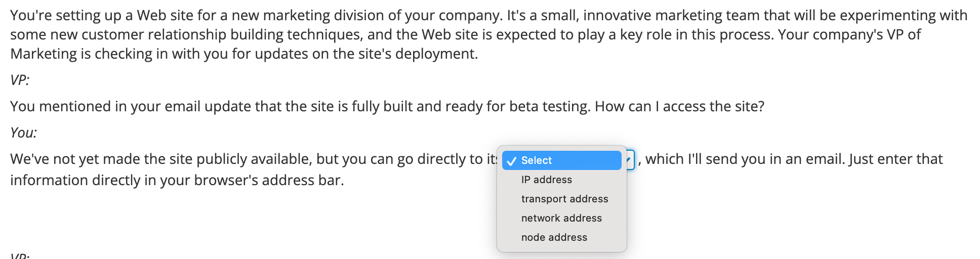Click the dropdown arrow behind the open menu

click(x=630, y=160)
